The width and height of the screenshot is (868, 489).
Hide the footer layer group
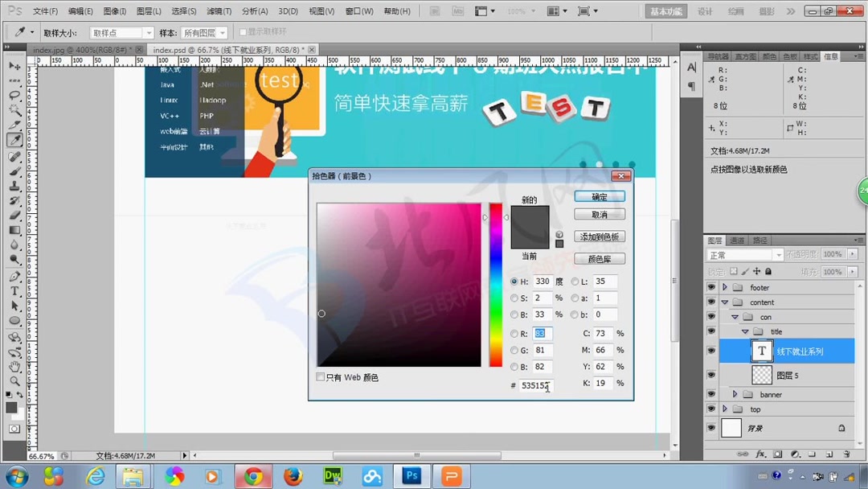coord(711,287)
